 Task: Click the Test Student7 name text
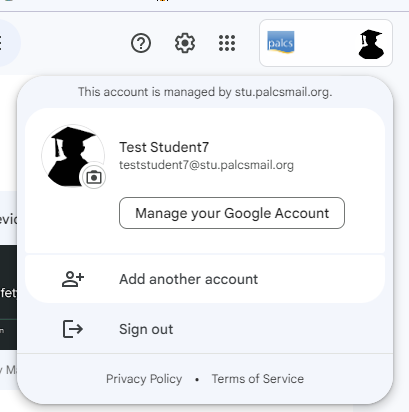pos(164,147)
